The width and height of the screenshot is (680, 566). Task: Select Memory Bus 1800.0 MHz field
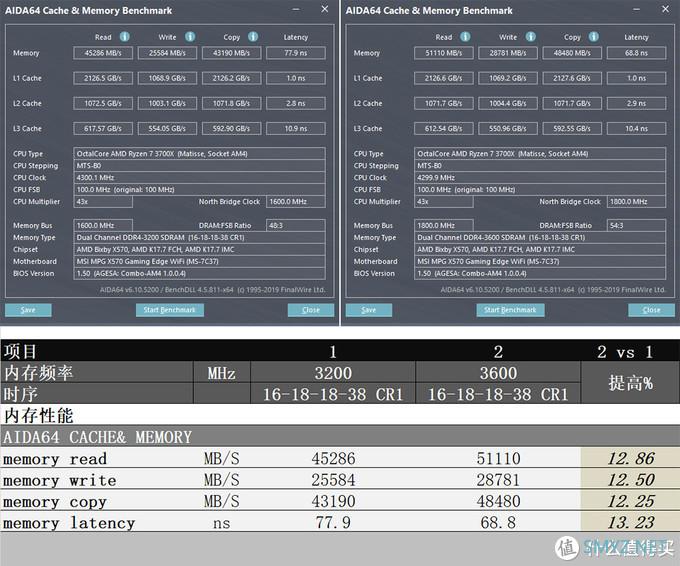pos(443,226)
